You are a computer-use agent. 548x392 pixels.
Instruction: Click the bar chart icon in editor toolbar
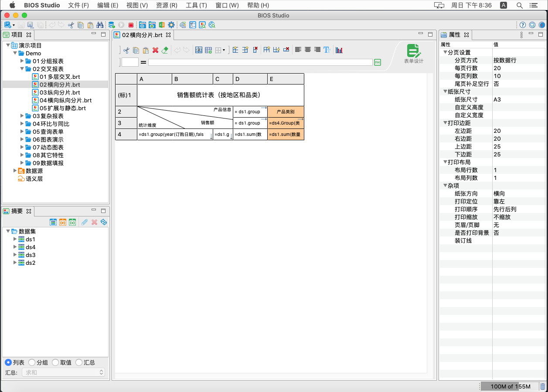pyautogui.click(x=339, y=50)
